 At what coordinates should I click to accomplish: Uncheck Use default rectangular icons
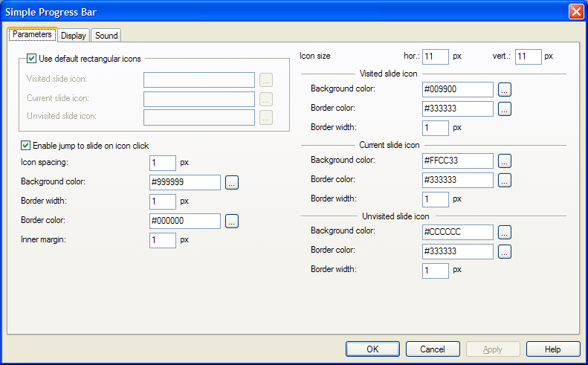point(31,58)
